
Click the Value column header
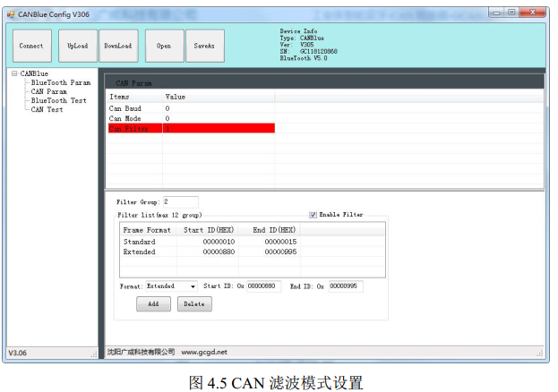[219, 97]
